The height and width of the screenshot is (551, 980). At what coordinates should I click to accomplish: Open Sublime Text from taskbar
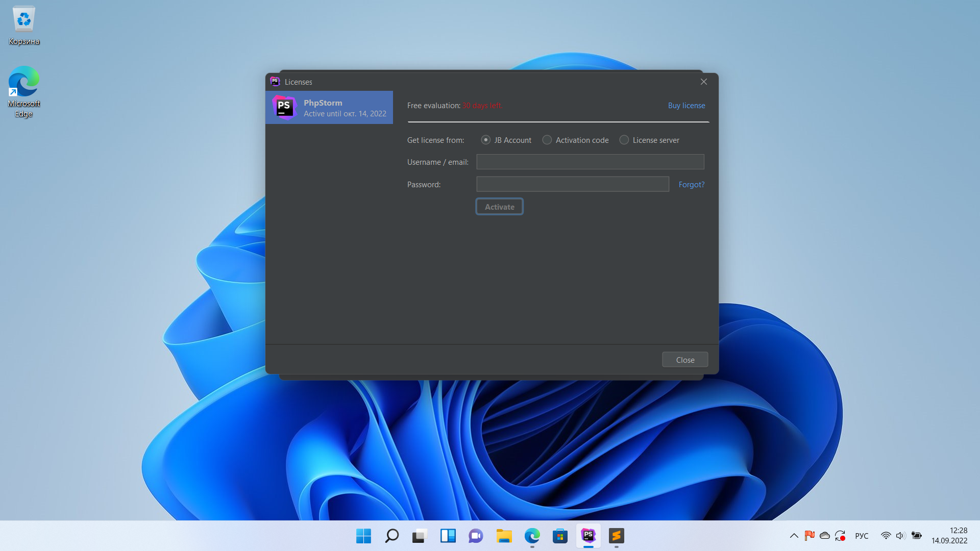[616, 536]
